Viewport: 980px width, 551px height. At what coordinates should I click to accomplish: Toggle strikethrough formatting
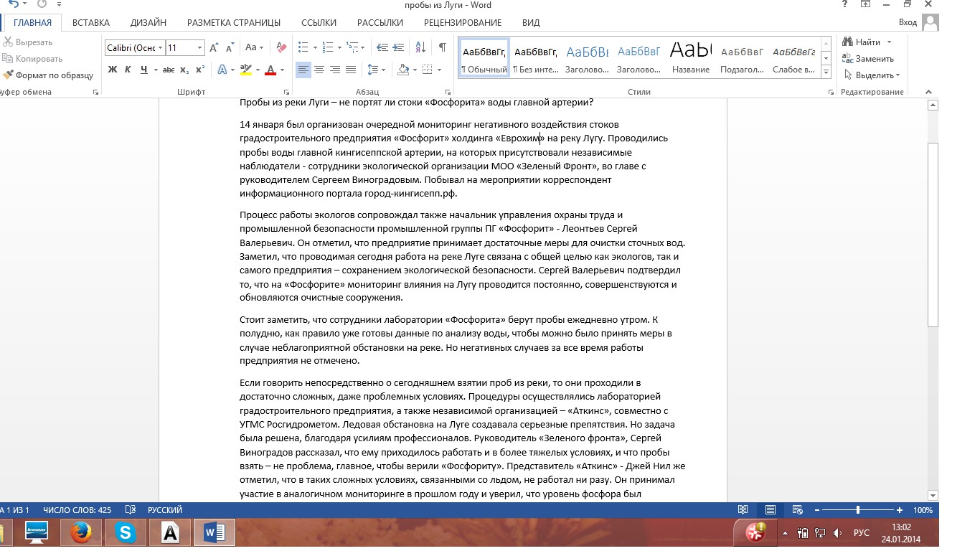point(169,70)
